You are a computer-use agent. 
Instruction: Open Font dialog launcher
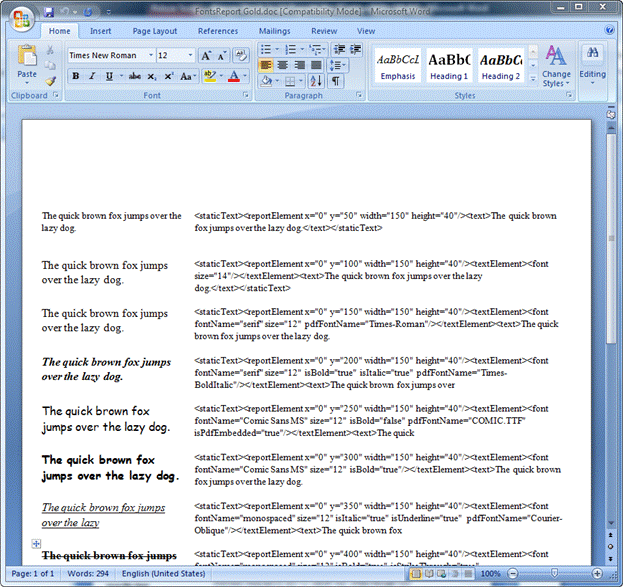246,95
